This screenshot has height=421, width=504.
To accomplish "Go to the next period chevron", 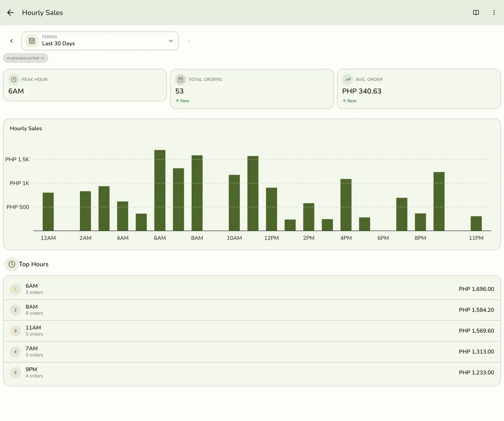I will coord(188,41).
